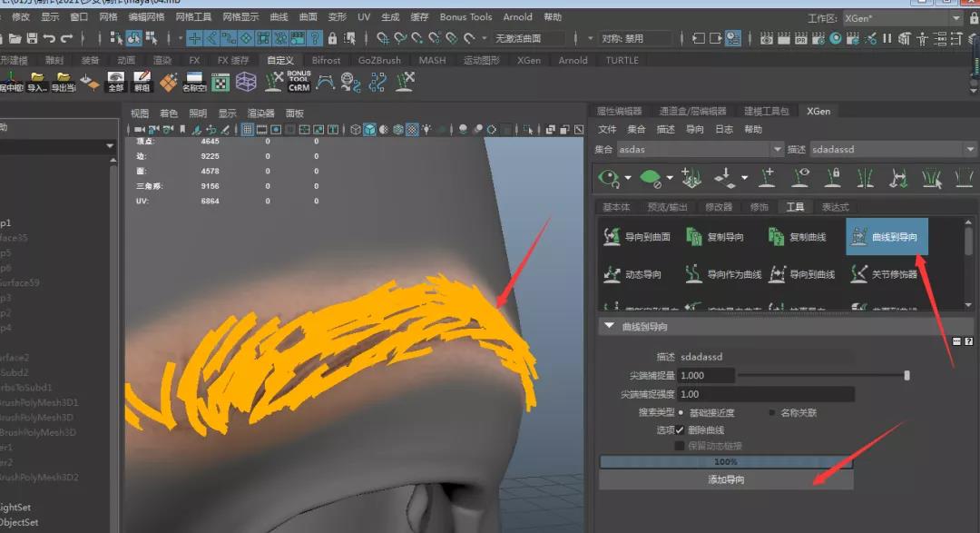Screen dimensions: 980x533
Task: Expand the 描述 dropdown showing sdadassd
Action: 892,149
